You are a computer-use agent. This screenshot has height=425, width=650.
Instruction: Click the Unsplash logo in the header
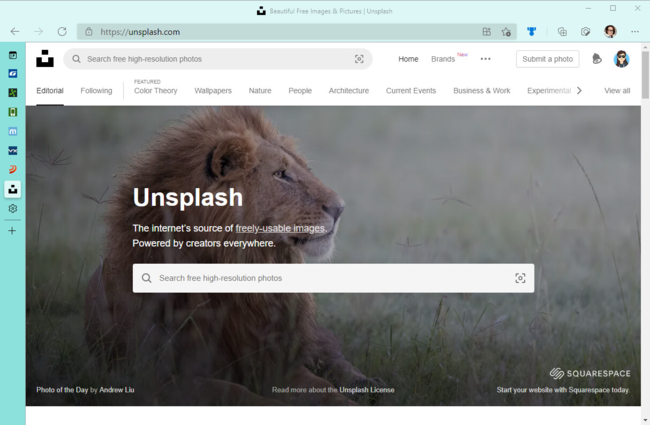coord(45,59)
